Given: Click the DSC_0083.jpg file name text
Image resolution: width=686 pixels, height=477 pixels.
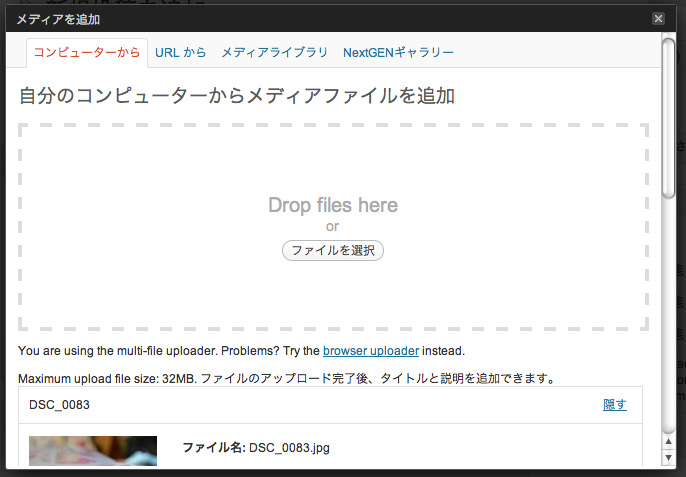Looking at the screenshot, I should click(289, 448).
